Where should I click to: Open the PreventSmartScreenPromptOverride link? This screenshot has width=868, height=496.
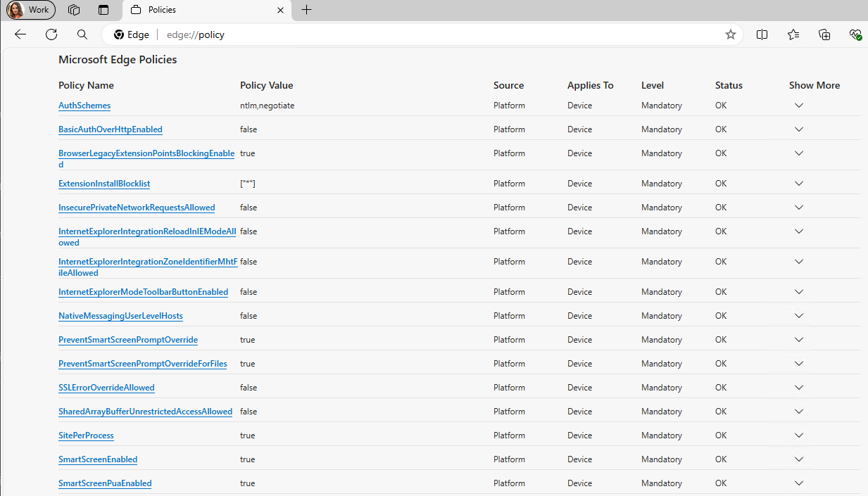coord(128,340)
